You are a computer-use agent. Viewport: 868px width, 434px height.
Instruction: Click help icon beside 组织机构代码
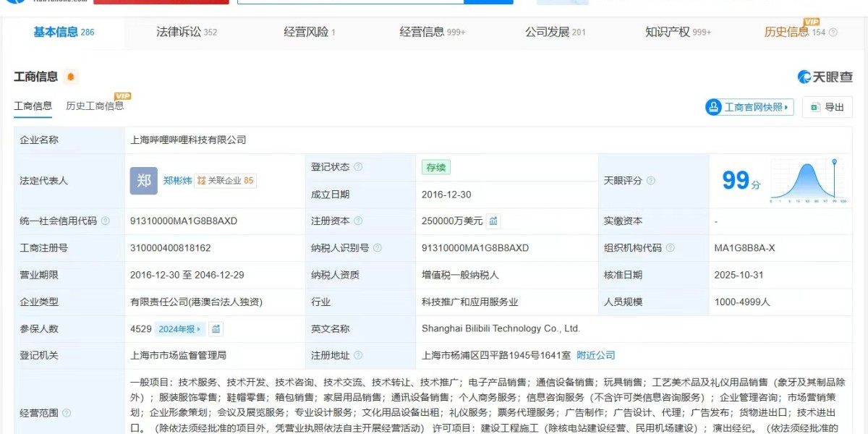(671, 248)
